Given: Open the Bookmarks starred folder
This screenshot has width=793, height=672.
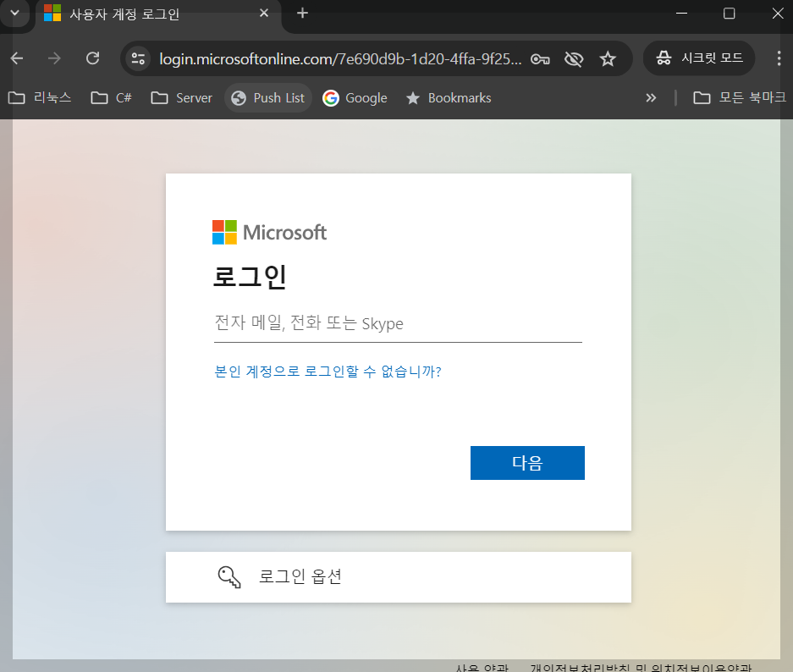Looking at the screenshot, I should tap(449, 97).
